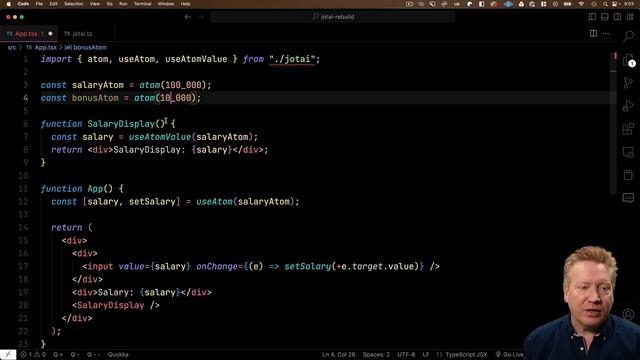This screenshot has width=640, height=360.
Task: Go back using the navigation arrow
Action: (x=188, y=17)
